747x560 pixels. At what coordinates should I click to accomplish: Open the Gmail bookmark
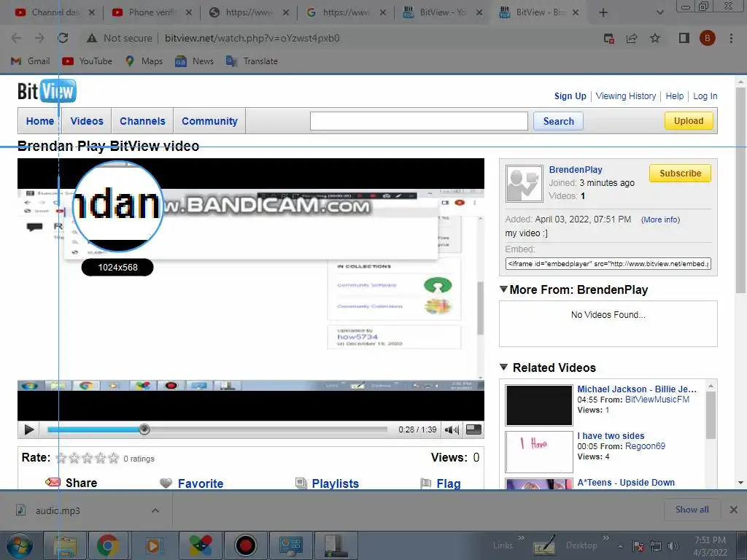pyautogui.click(x=31, y=61)
